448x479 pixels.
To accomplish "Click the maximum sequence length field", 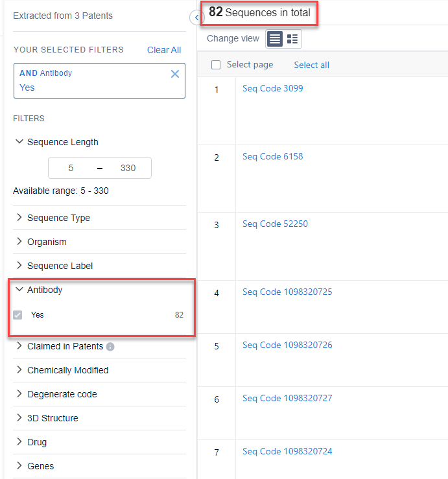I will [128, 168].
